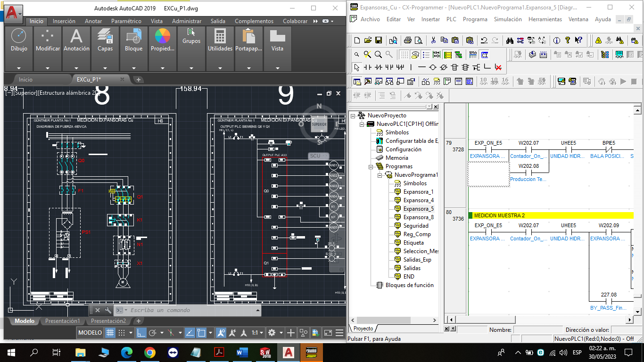Screen dimensions: 644x362
Task: Collapse the NuevoProyecto tree node
Action: click(353, 115)
